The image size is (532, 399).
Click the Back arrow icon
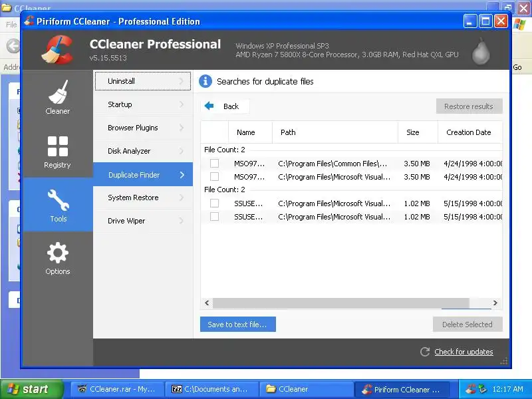[209, 106]
